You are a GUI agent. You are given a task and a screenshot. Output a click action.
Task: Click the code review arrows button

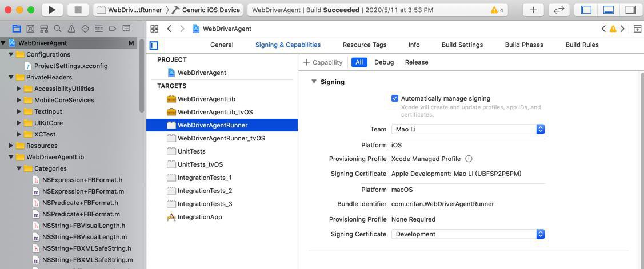[x=559, y=10]
